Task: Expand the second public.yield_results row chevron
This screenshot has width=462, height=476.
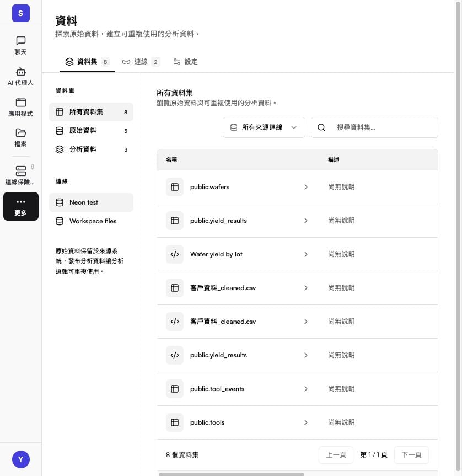Action: (306, 355)
